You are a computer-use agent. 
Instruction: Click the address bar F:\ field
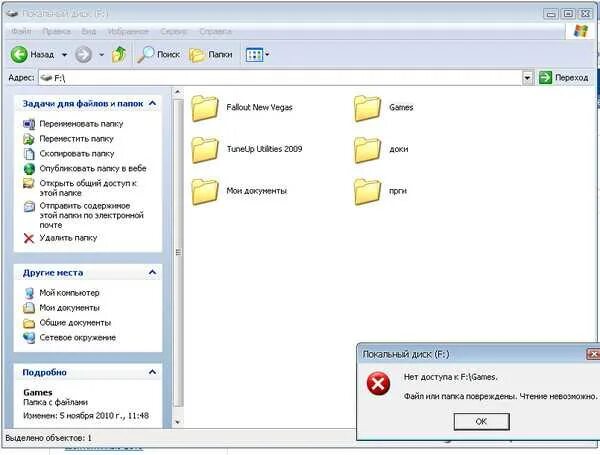(280, 78)
